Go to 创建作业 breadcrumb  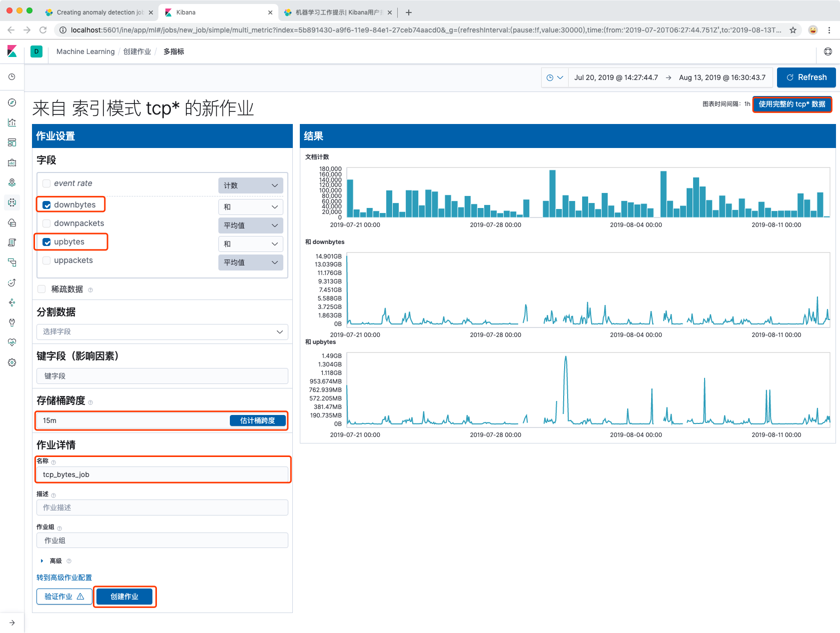[137, 51]
